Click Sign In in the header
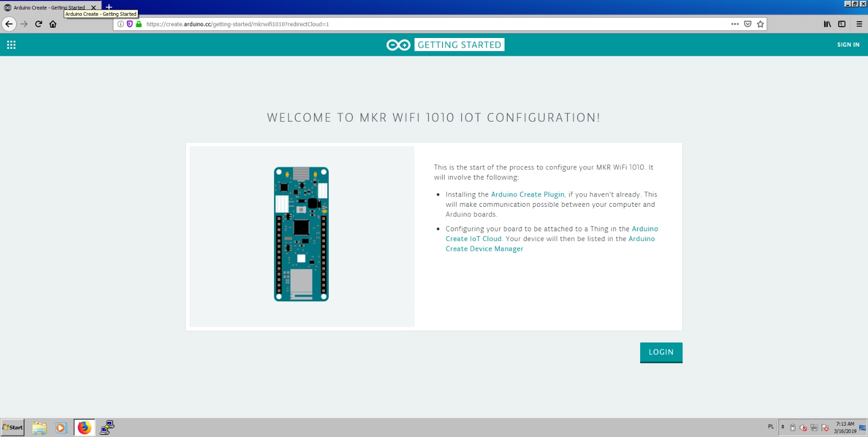The height and width of the screenshot is (437, 868). tap(848, 45)
